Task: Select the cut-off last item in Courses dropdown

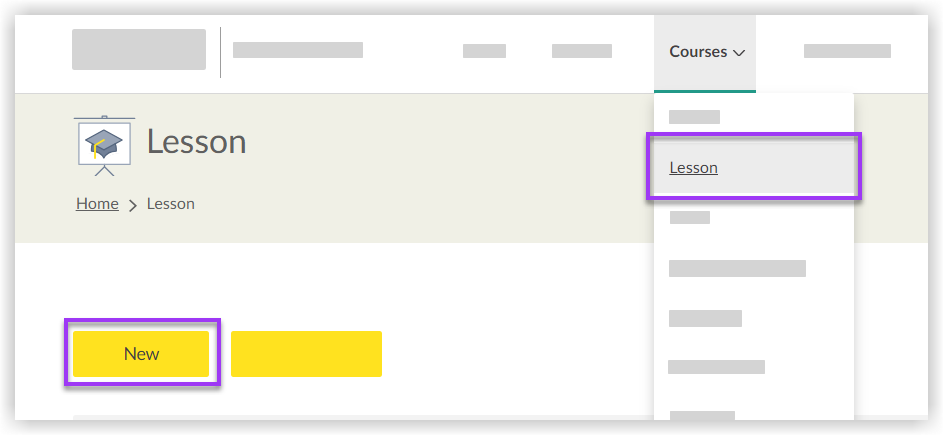Action: [x=701, y=414]
